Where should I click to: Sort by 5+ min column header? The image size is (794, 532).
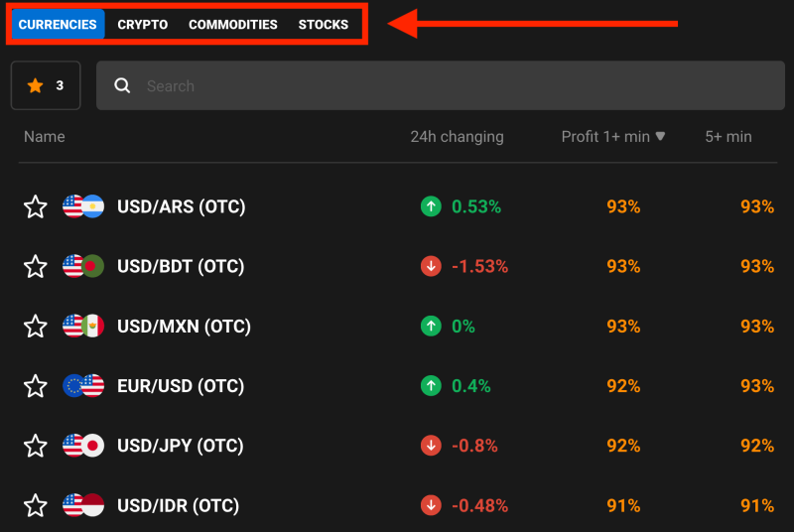click(728, 137)
